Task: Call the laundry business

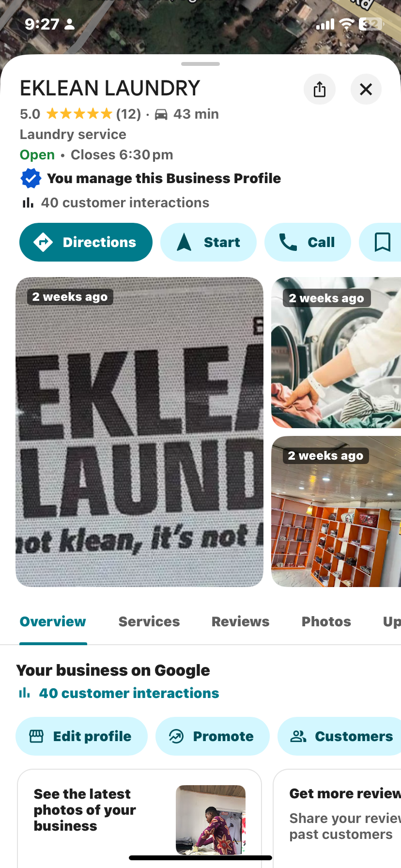Action: [x=308, y=242]
